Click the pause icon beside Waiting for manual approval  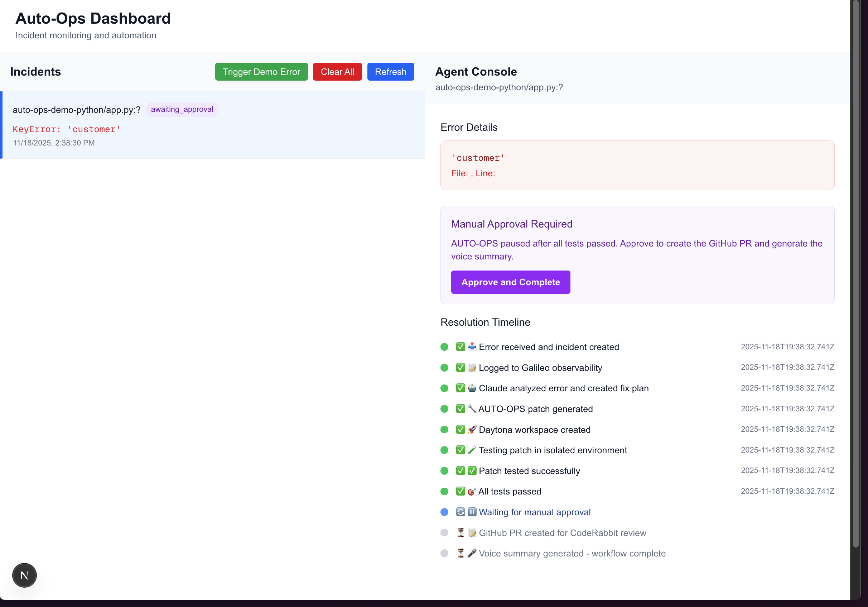point(472,512)
